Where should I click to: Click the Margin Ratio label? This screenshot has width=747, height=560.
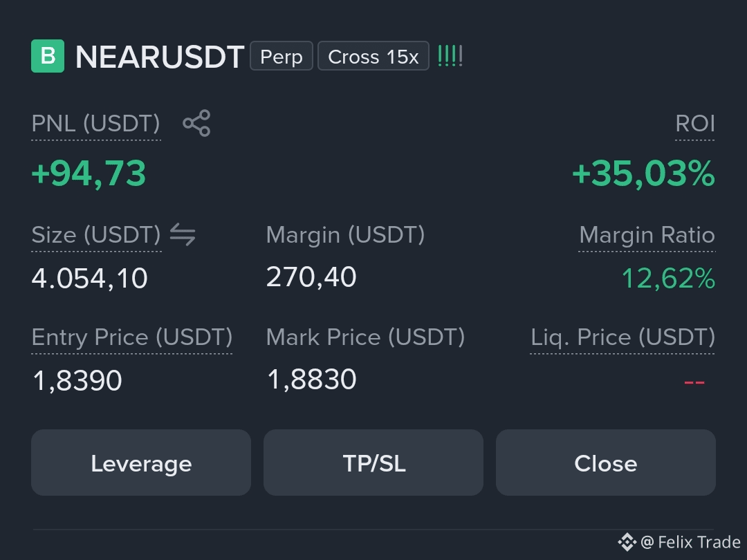(647, 235)
